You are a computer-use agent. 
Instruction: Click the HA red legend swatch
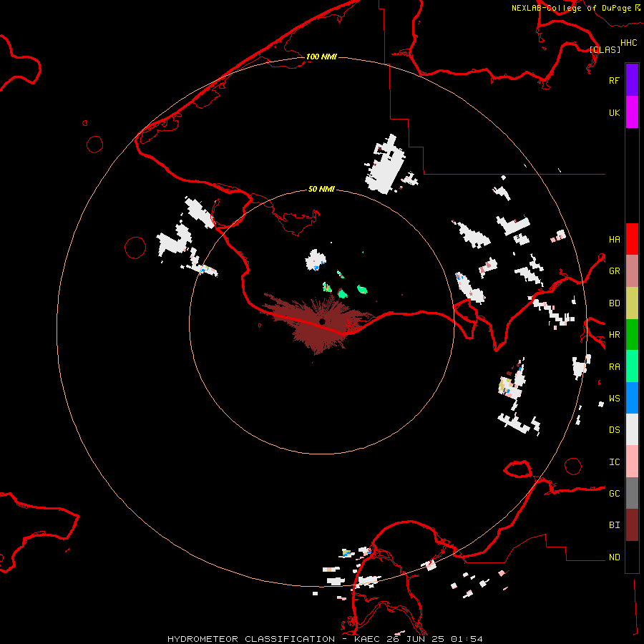pyautogui.click(x=632, y=239)
